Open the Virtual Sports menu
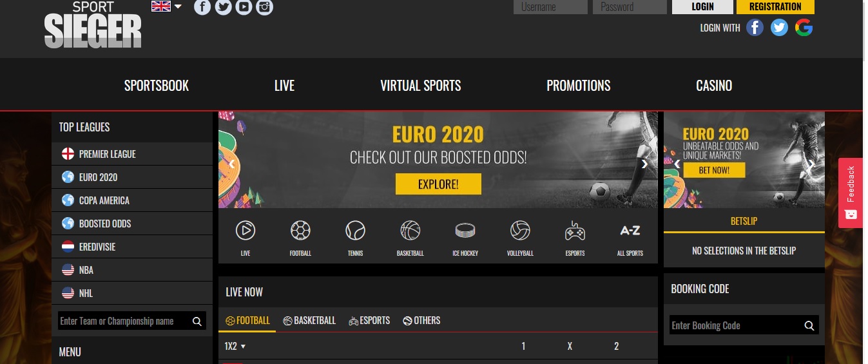Screen dimensions: 868x364 pyautogui.click(x=421, y=85)
